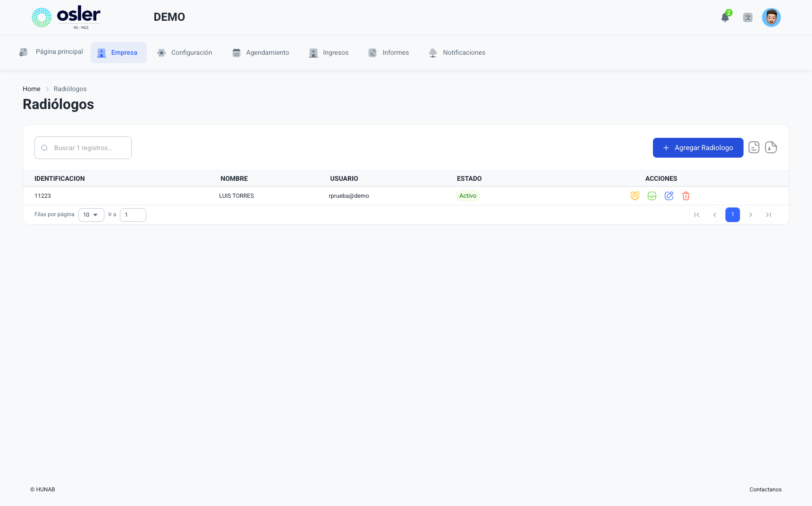The image size is (812, 506).
Task: Click the ESTADO column header
Action: pos(469,178)
